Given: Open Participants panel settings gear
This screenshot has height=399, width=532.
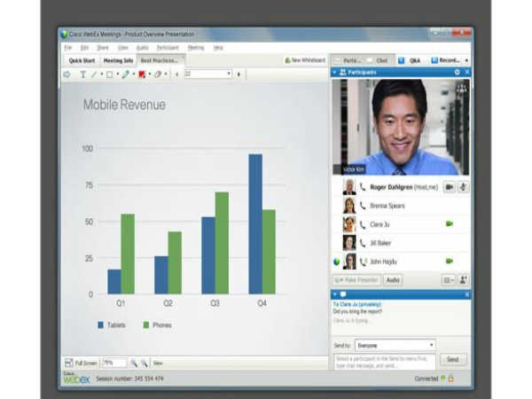Looking at the screenshot, I should click(457, 72).
